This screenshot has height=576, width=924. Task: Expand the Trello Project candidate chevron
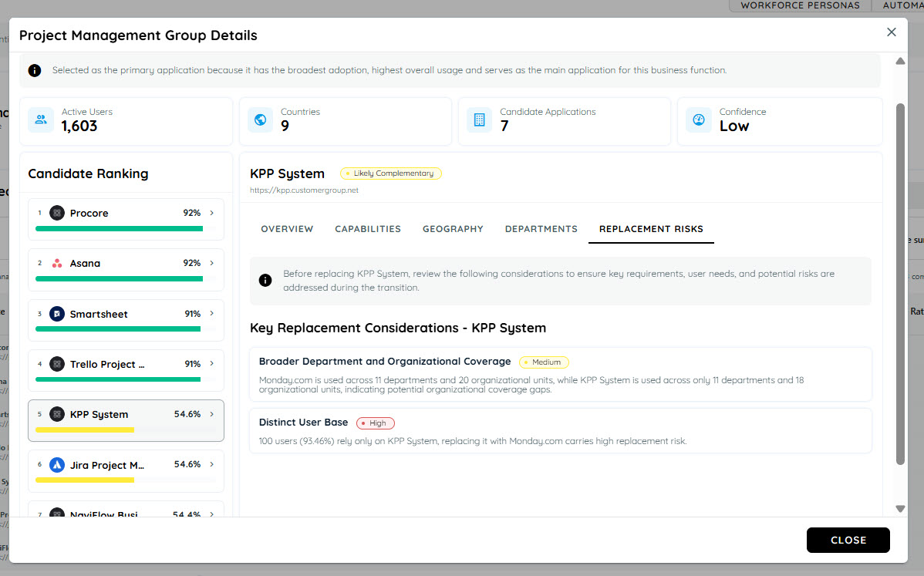(x=212, y=363)
